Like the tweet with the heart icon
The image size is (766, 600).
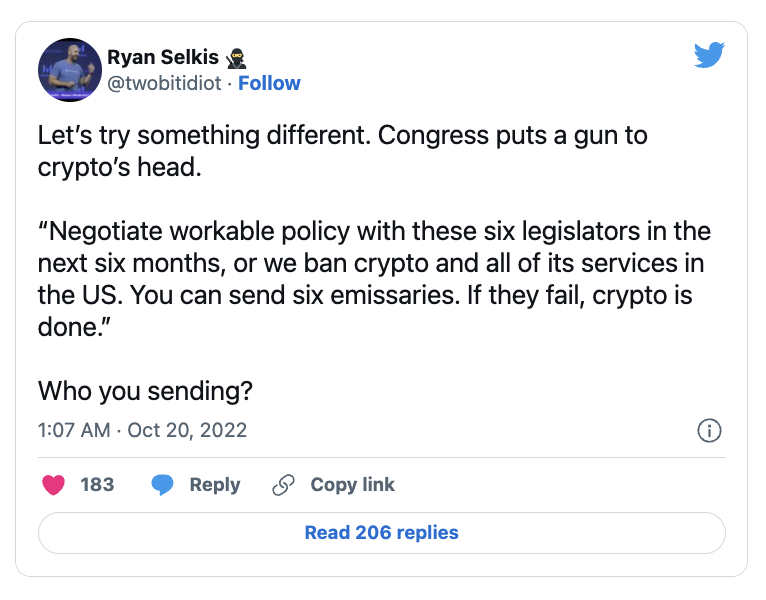(54, 485)
